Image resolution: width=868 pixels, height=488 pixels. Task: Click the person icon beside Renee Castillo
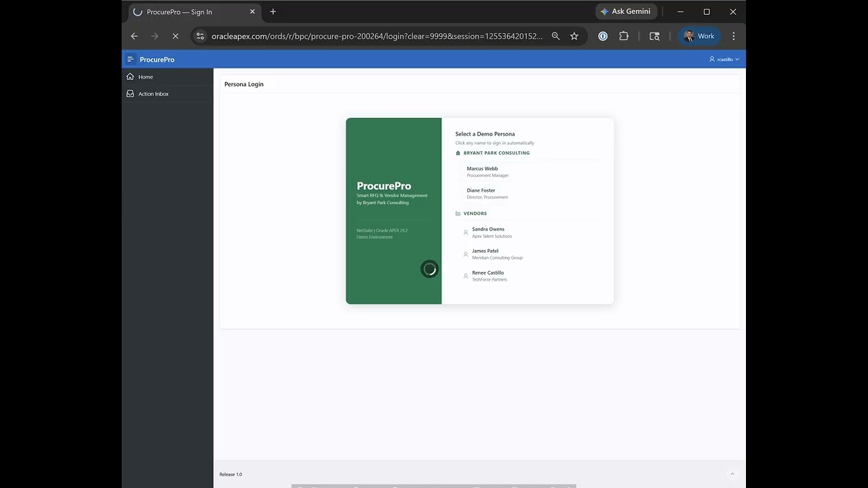point(465,276)
